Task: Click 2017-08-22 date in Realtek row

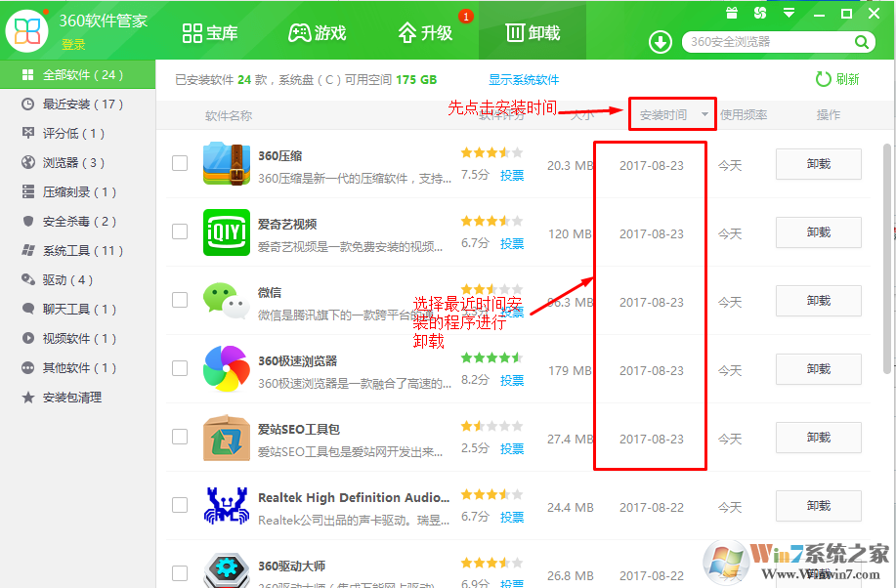Action: point(652,508)
